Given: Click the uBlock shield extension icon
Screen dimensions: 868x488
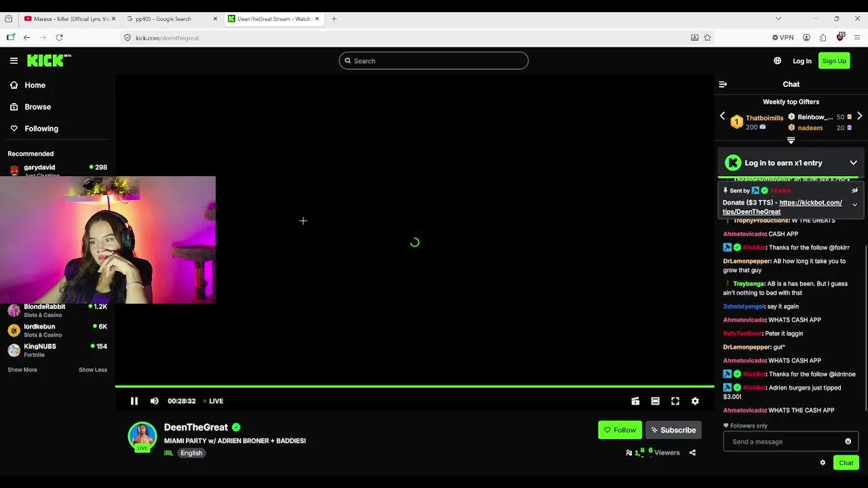Looking at the screenshot, I should [840, 37].
